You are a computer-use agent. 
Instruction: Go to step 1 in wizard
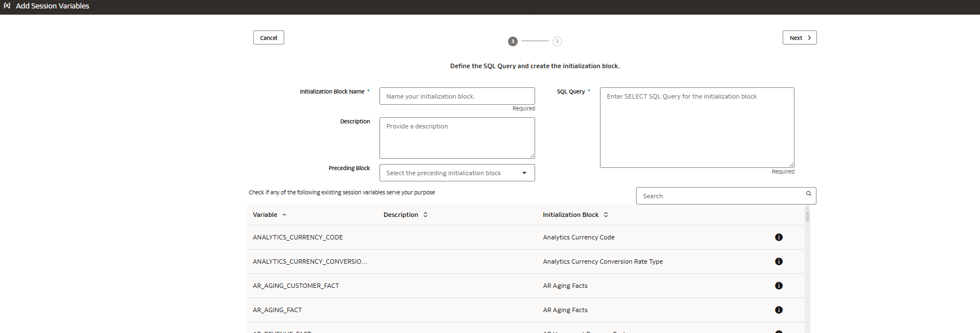(513, 41)
